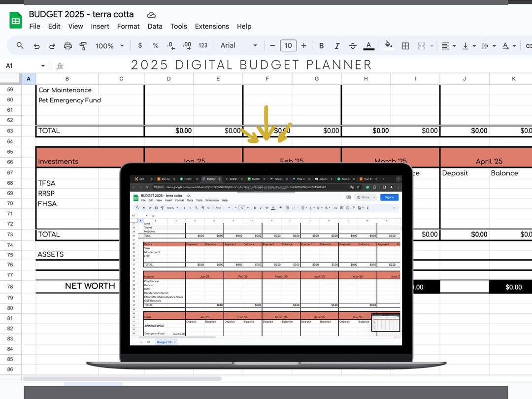Click the search menus magnifier icon
Image resolution: width=532 pixels, height=399 pixels.
click(20, 45)
